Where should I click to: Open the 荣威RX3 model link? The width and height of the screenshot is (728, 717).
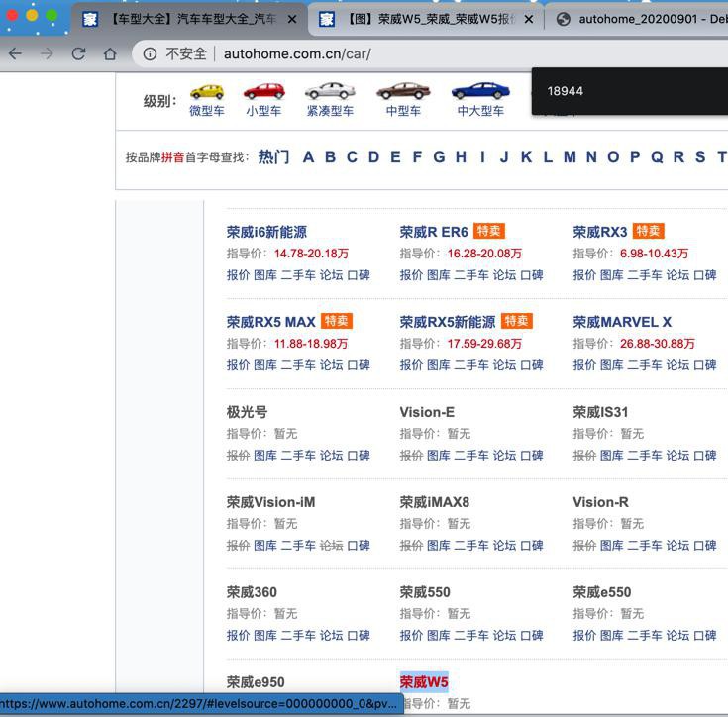[600, 232]
